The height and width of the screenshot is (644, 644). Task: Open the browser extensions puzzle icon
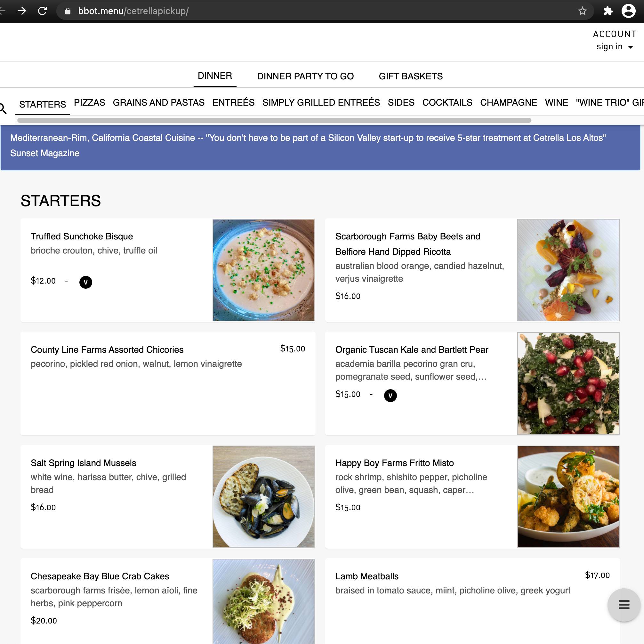tap(608, 11)
